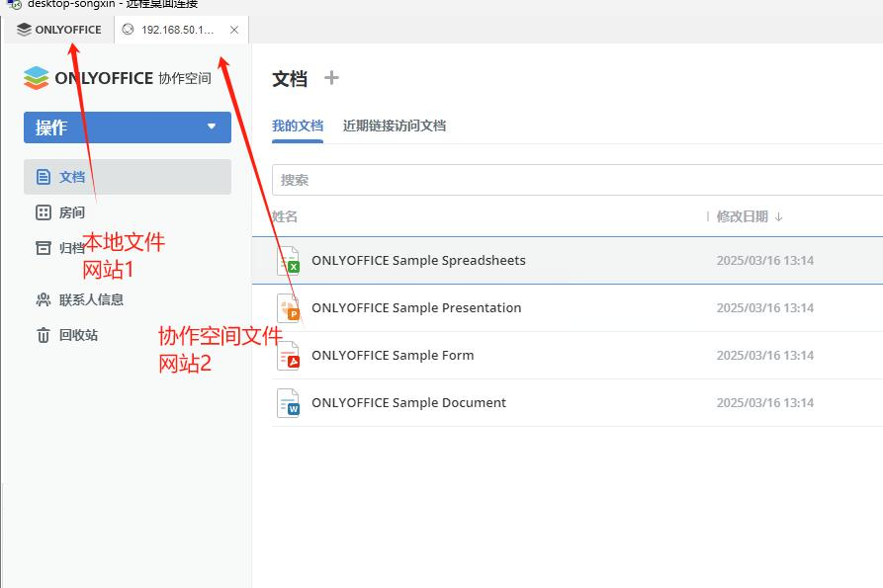Screen dimensions: 883x588
Task: Click the Sample Presentation modification date
Action: coord(764,307)
